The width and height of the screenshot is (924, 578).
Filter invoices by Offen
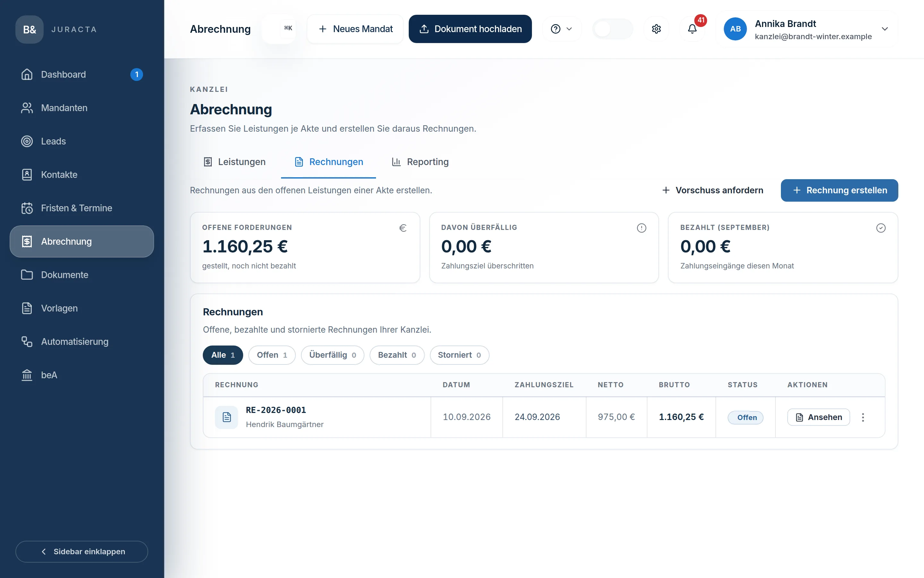pos(272,355)
